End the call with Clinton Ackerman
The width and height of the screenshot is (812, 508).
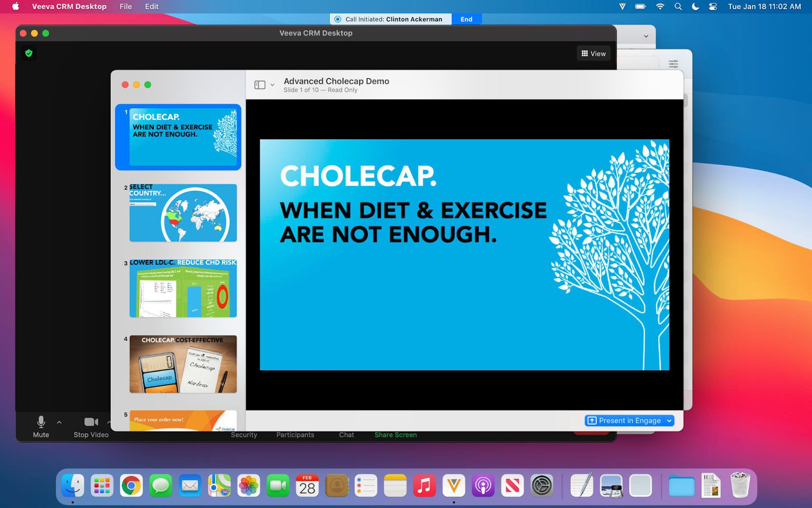(466, 19)
